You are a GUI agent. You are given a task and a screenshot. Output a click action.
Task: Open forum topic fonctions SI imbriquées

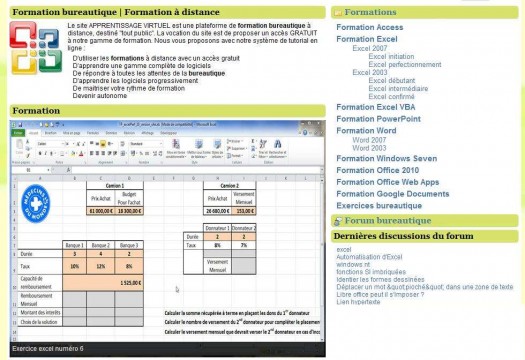(371, 272)
